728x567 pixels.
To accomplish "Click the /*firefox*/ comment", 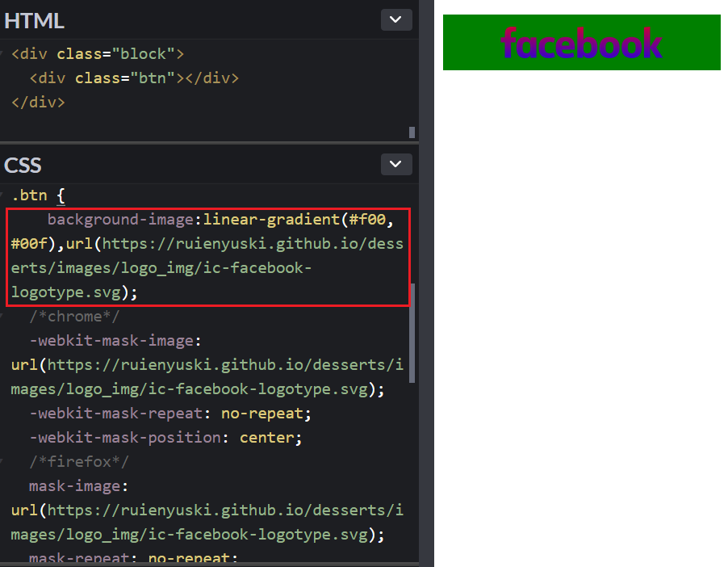I will coord(79,461).
